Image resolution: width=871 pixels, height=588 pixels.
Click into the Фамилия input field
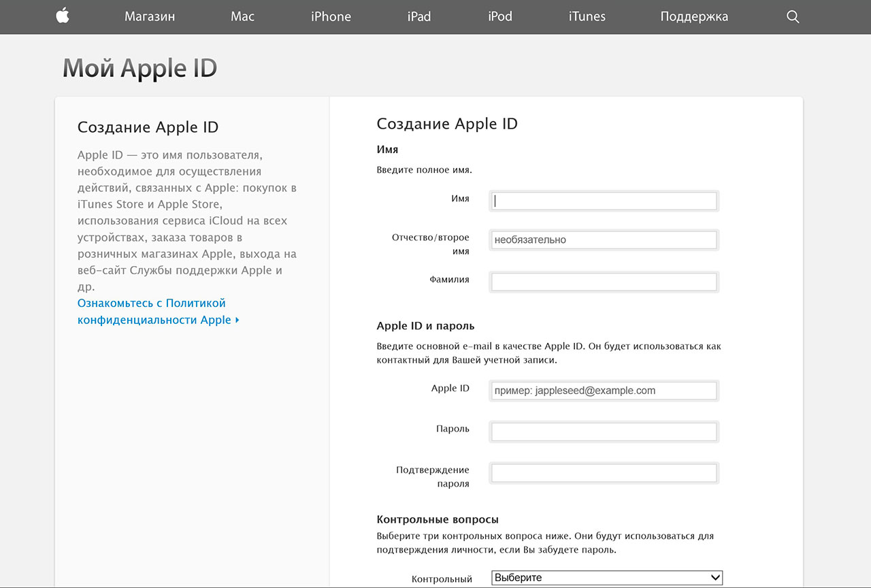click(604, 282)
